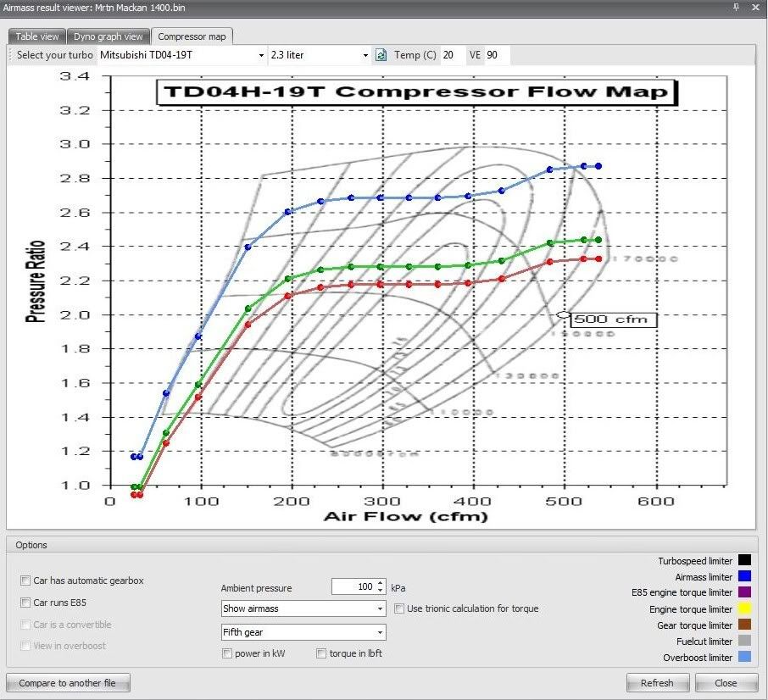This screenshot has height=700, width=768.
Task: Click the yellow Engine torque limiter swatch
Action: click(745, 608)
